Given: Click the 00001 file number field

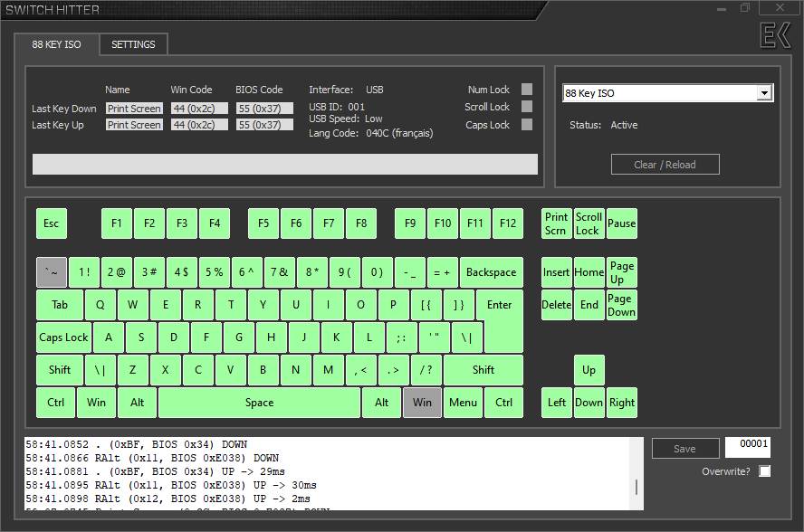Looking at the screenshot, I should [748, 448].
